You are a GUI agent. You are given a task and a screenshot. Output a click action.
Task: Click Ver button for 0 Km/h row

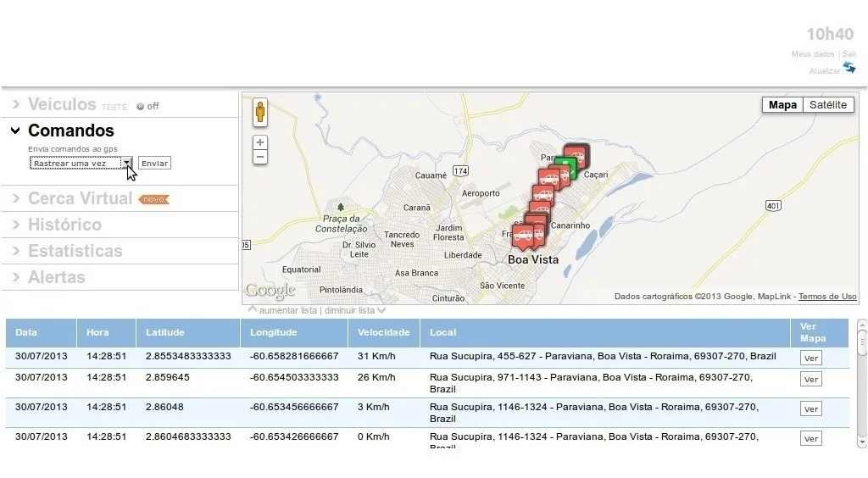coord(811,439)
